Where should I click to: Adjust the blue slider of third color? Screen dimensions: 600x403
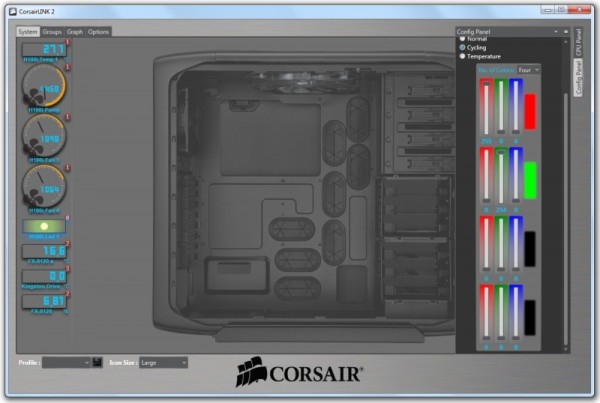515,245
